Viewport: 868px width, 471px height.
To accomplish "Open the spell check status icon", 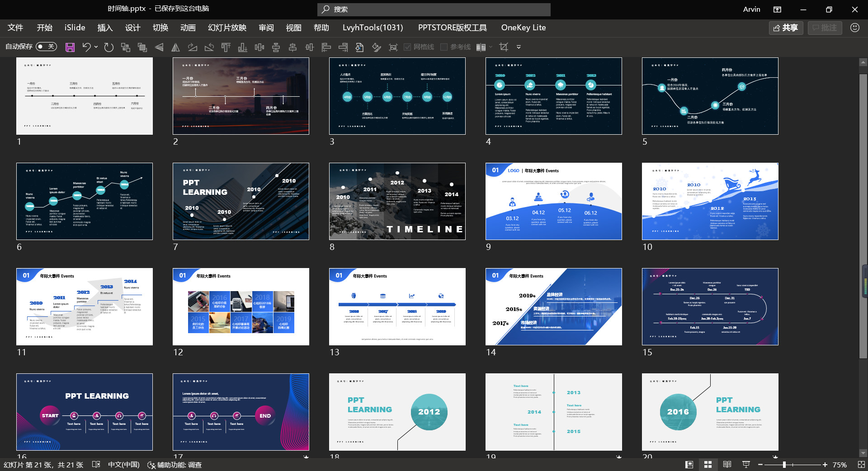I will (96, 465).
